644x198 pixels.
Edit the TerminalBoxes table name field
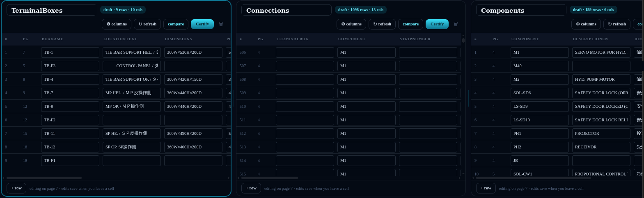coord(51,10)
